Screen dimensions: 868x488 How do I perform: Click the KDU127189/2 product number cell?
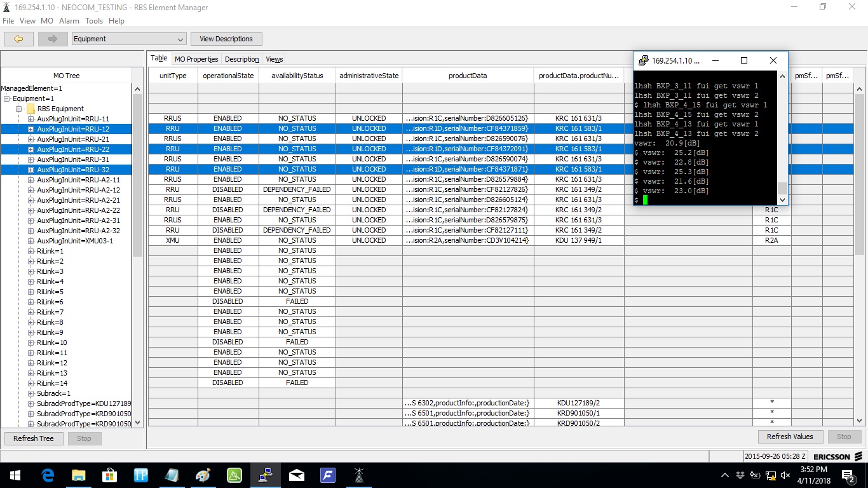tap(579, 403)
